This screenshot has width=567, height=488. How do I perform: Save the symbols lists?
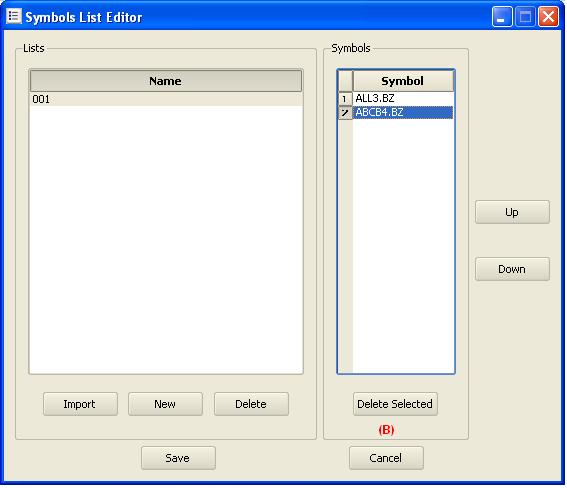point(178,458)
